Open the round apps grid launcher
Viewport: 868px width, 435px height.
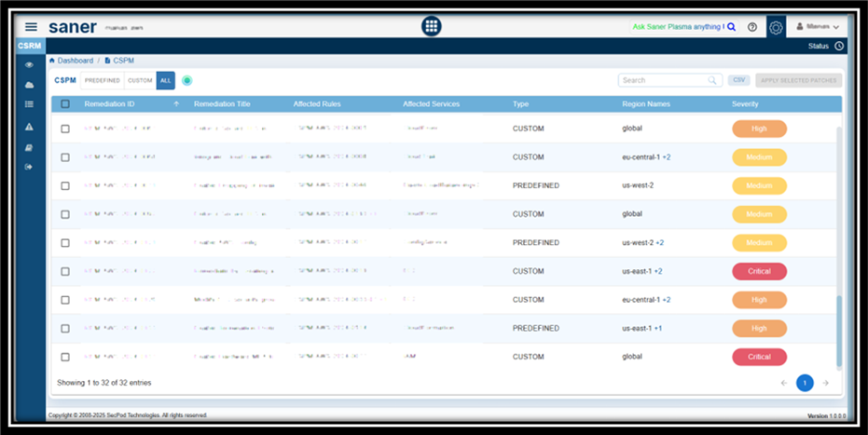pyautogui.click(x=432, y=26)
